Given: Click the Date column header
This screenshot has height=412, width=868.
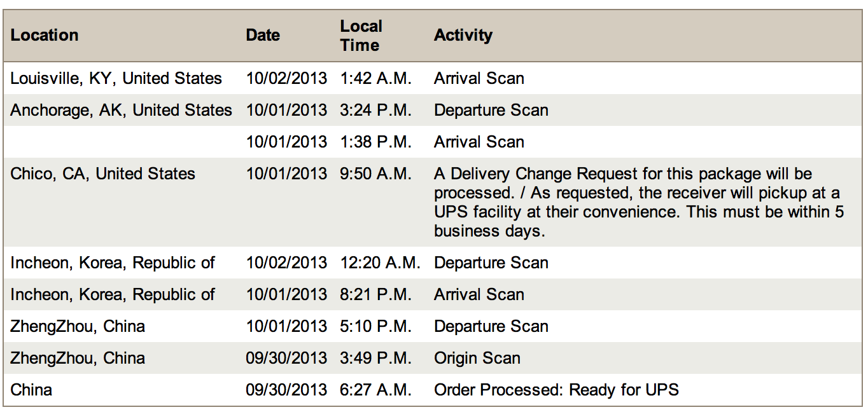Looking at the screenshot, I should point(263,36).
